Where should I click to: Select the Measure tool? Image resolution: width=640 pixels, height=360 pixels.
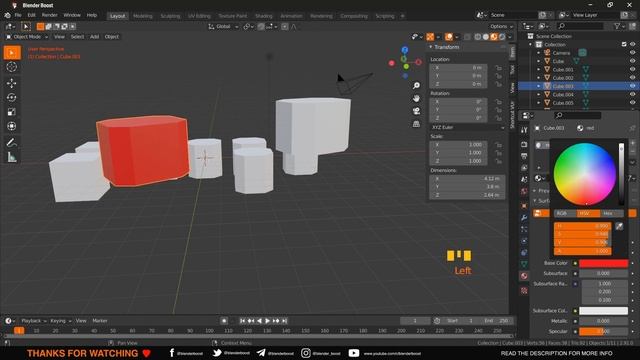click(11, 157)
